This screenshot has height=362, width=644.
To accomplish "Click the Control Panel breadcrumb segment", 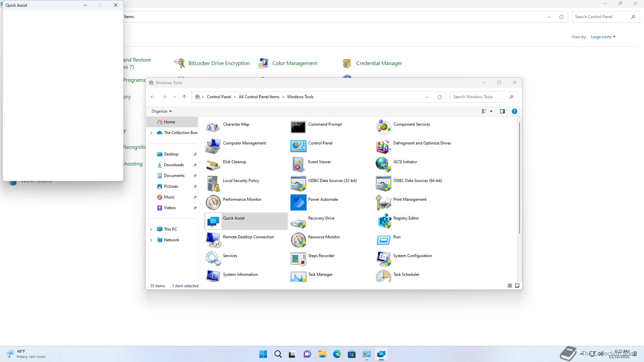I will (219, 97).
